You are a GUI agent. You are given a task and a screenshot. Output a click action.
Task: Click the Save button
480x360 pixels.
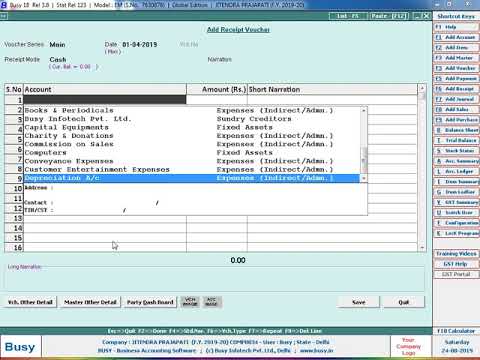pyautogui.click(x=359, y=302)
